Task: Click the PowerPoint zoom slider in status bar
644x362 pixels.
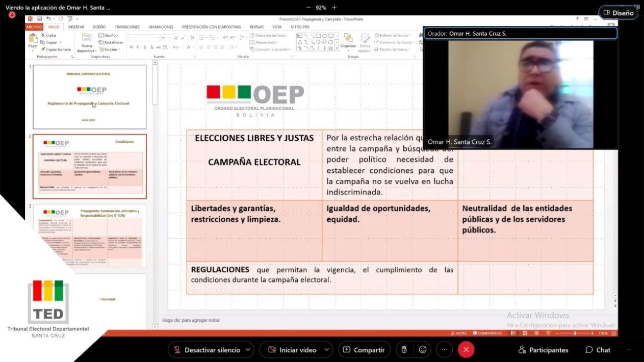Action: tap(574, 333)
